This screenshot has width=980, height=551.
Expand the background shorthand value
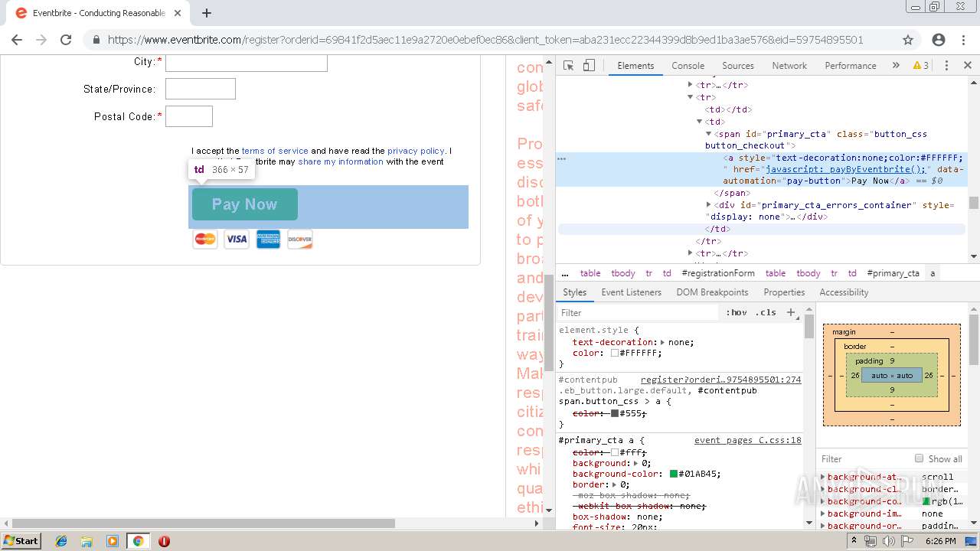[635, 463]
